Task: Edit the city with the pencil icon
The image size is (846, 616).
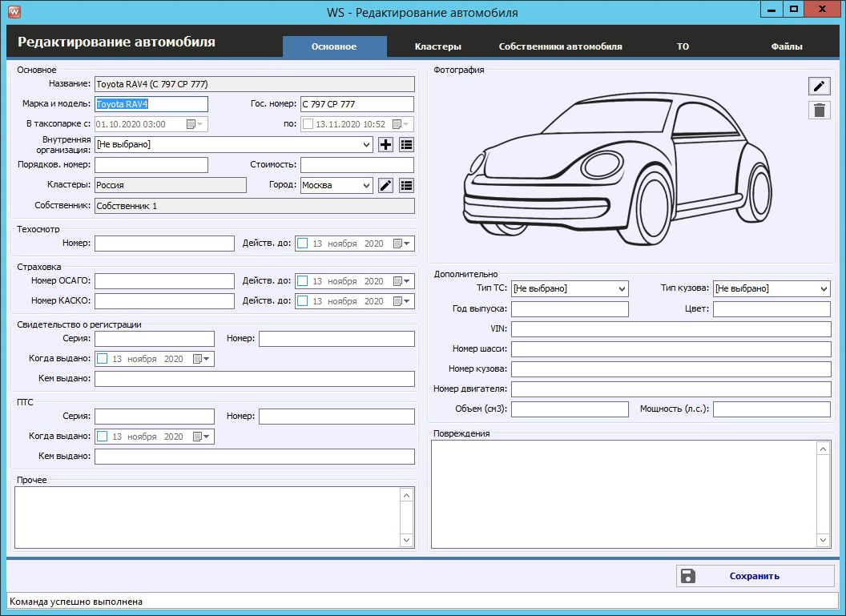Action: click(385, 185)
